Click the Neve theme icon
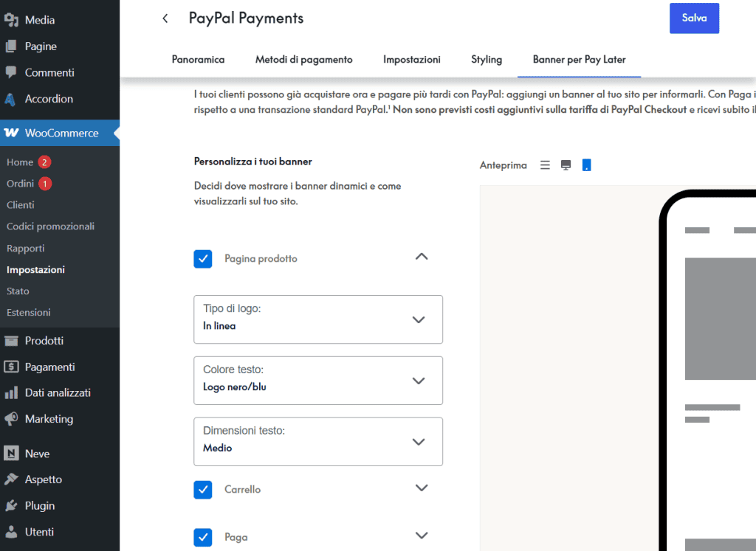This screenshot has width=756, height=551. (x=11, y=453)
